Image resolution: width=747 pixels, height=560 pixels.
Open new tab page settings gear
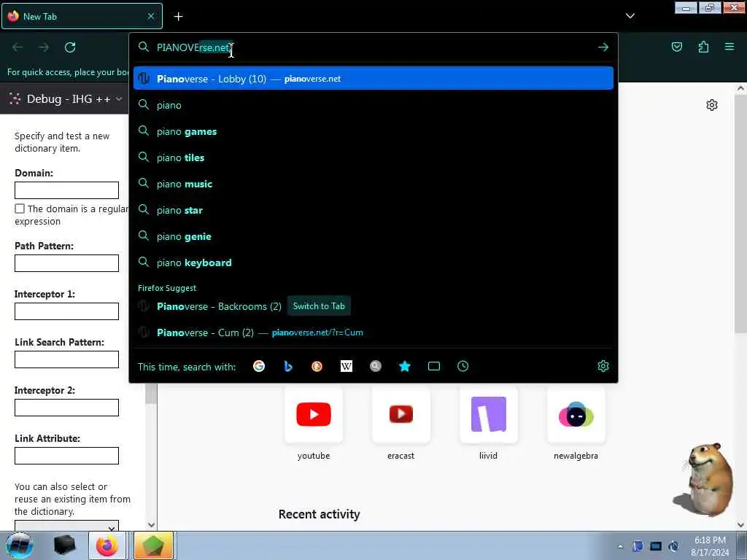coord(712,105)
